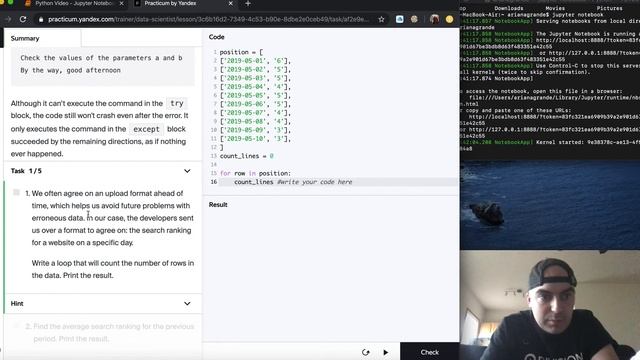Bookmark this page with the star icon
The image size is (640, 360).
click(x=381, y=19)
